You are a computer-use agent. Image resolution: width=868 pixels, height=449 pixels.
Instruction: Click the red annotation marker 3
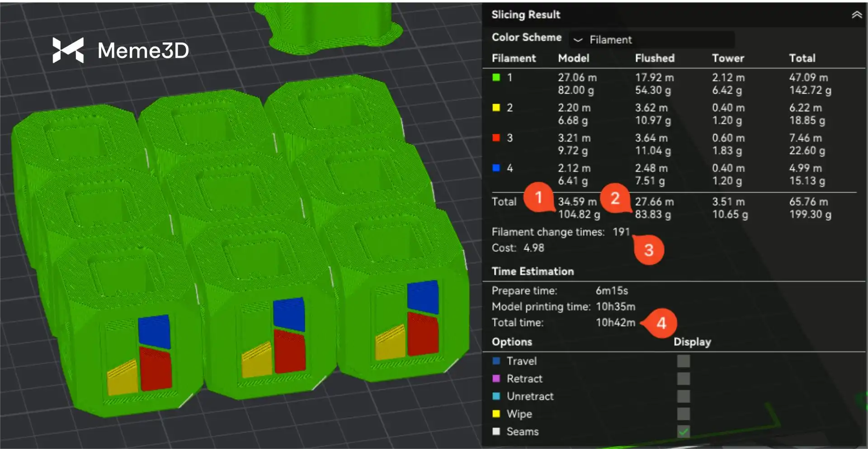649,250
